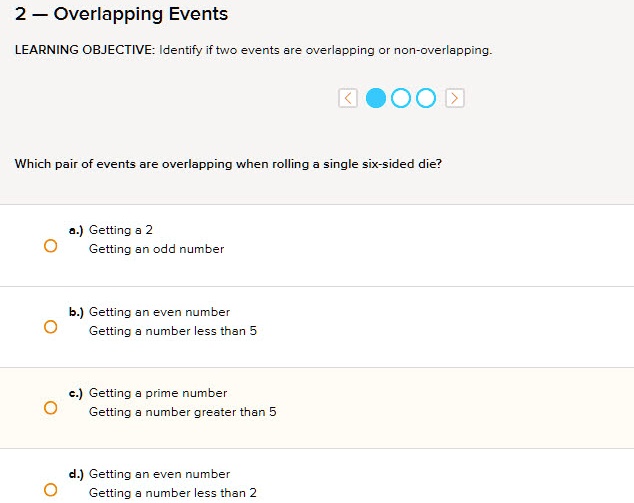
Task: Click the question about rolling a die
Action: [x=228, y=164]
